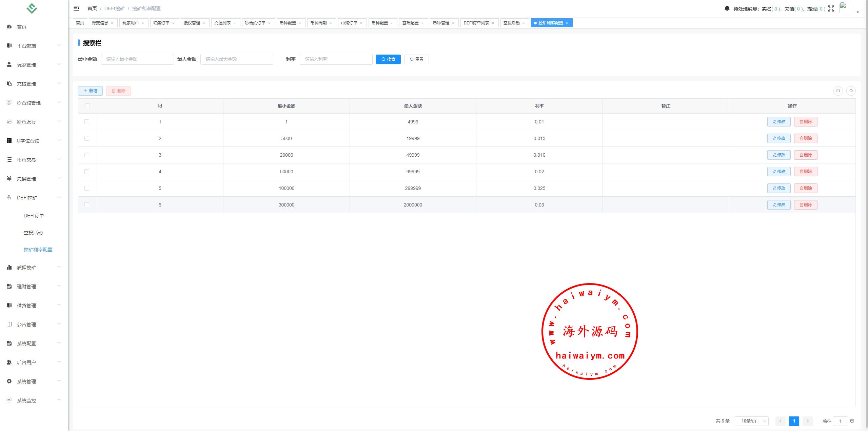Image resolution: width=868 pixels, height=431 pixels.
Task: Check the checkbox for the row with id 3
Action: coord(87,155)
